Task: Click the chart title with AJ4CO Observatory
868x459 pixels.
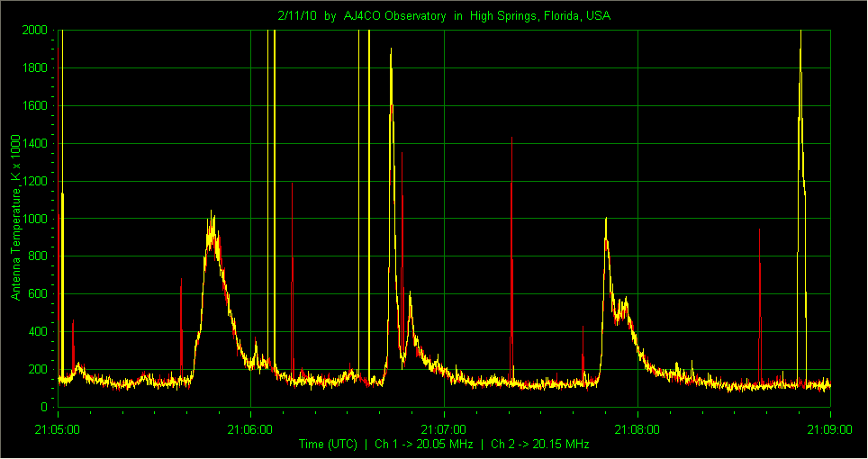Action: click(444, 16)
